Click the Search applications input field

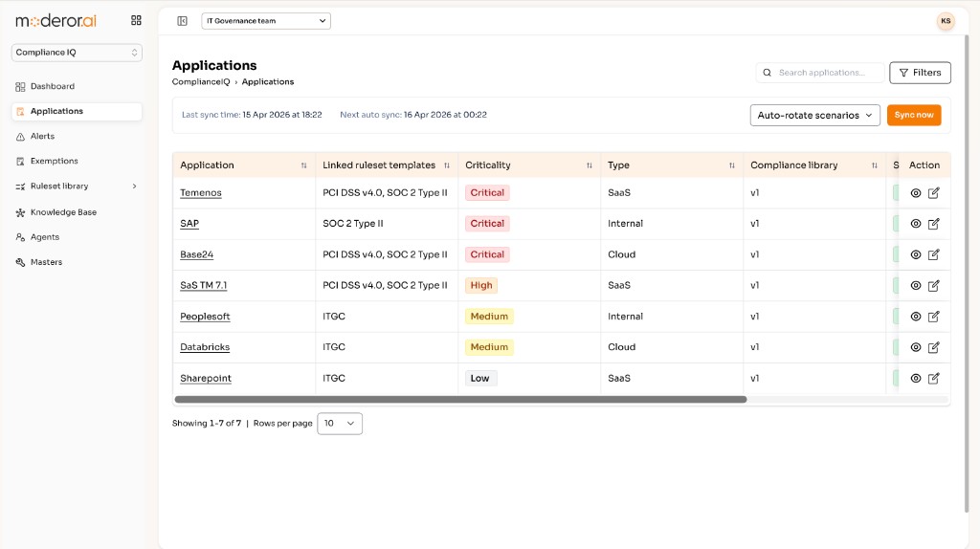pos(820,73)
